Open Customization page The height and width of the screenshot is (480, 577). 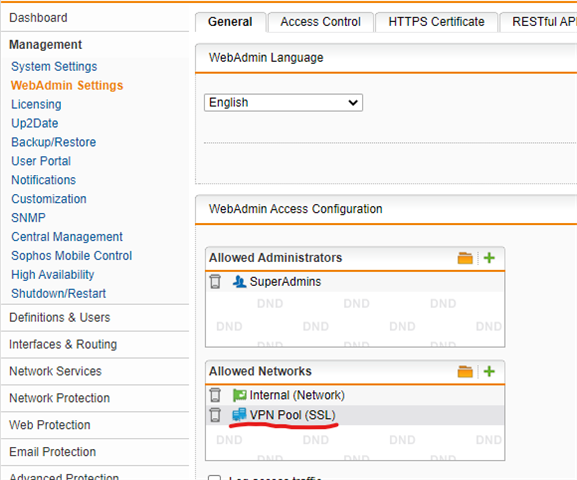tap(49, 199)
